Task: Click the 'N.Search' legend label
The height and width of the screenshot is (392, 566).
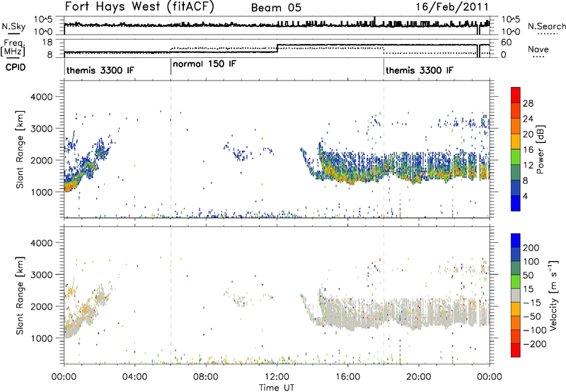Action: 546,26
